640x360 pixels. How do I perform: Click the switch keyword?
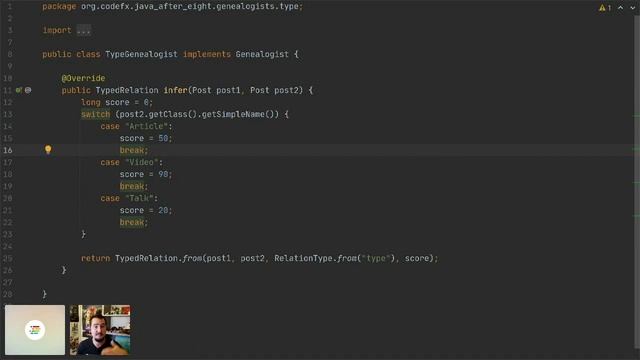(96, 114)
